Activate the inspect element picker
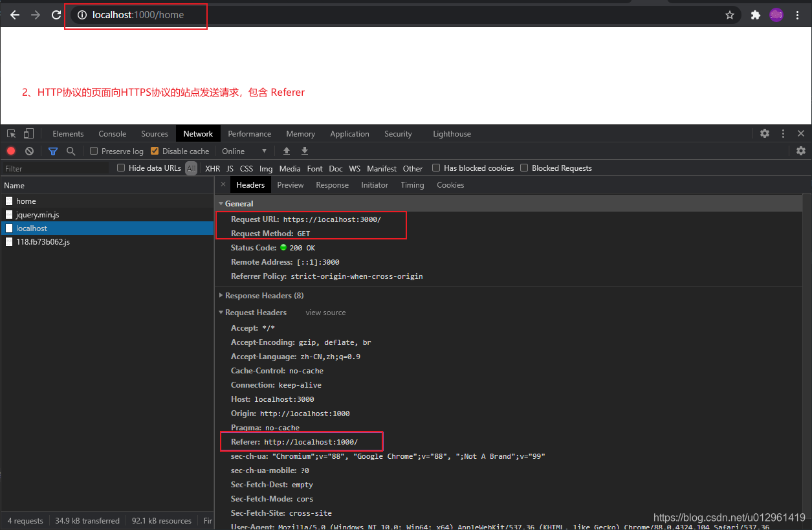812x530 pixels. tap(12, 134)
